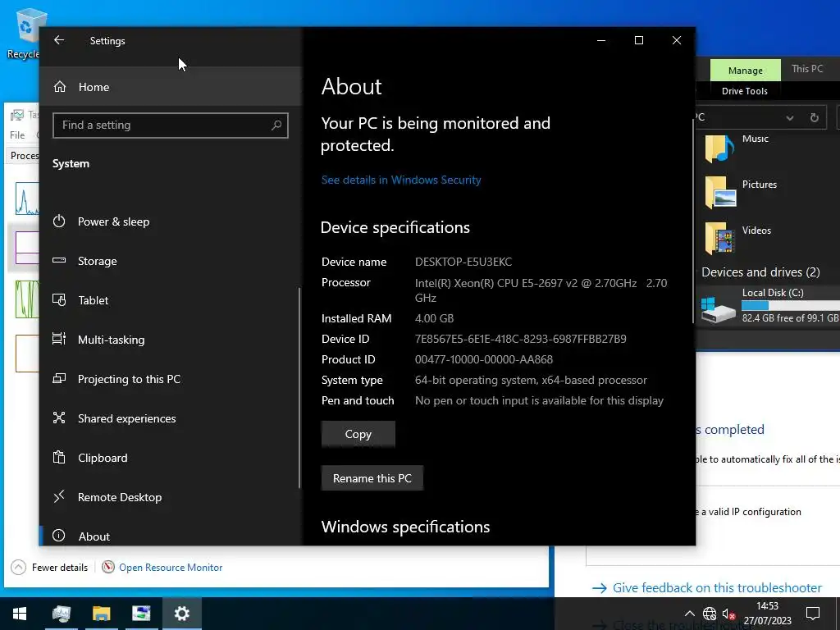Image resolution: width=840 pixels, height=630 pixels.
Task: Open the troubleshooter taskbar icon
Action: point(141,614)
